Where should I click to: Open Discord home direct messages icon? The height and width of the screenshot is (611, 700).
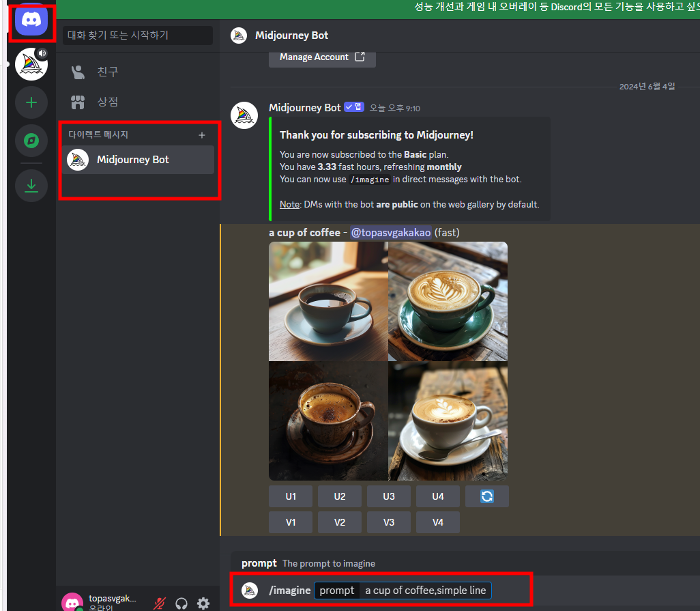[31, 20]
